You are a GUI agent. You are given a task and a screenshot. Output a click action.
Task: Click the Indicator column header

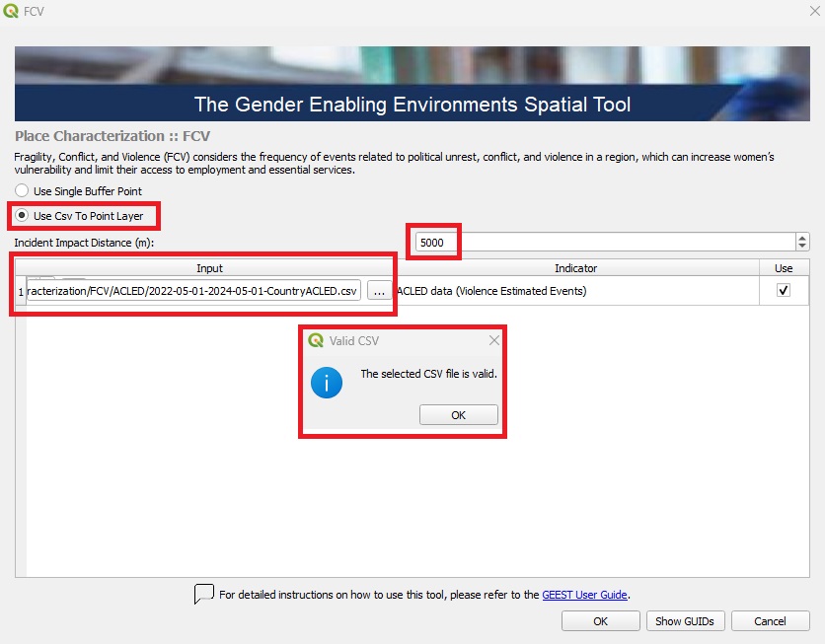(x=576, y=268)
